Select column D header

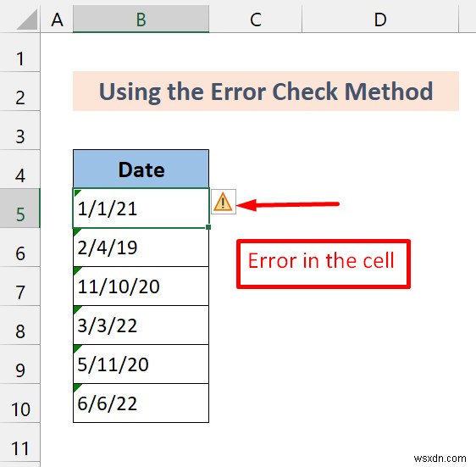(x=380, y=19)
